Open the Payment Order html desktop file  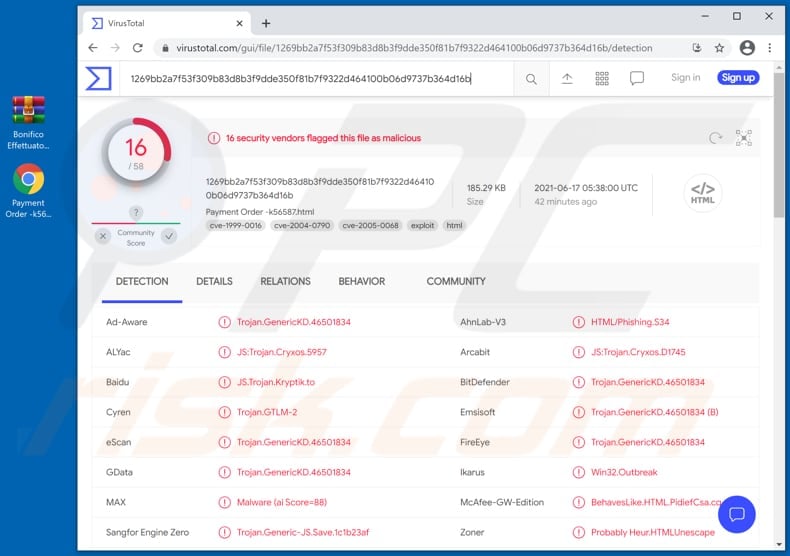pyautogui.click(x=28, y=190)
